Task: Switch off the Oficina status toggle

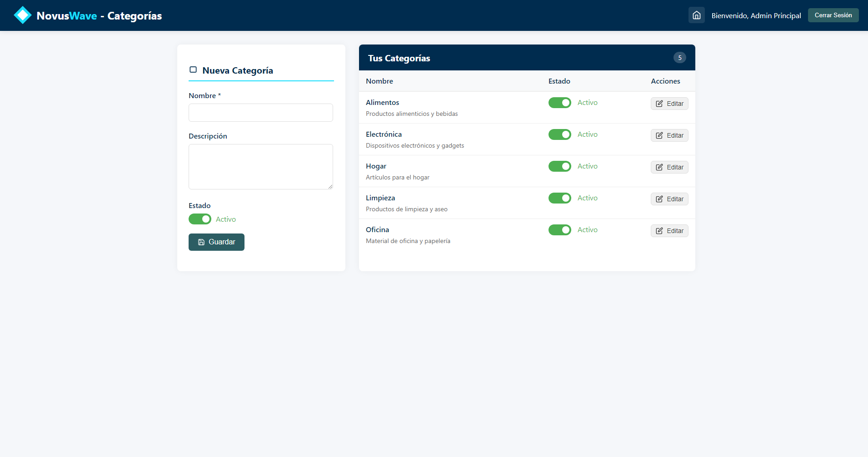Action: [559, 230]
